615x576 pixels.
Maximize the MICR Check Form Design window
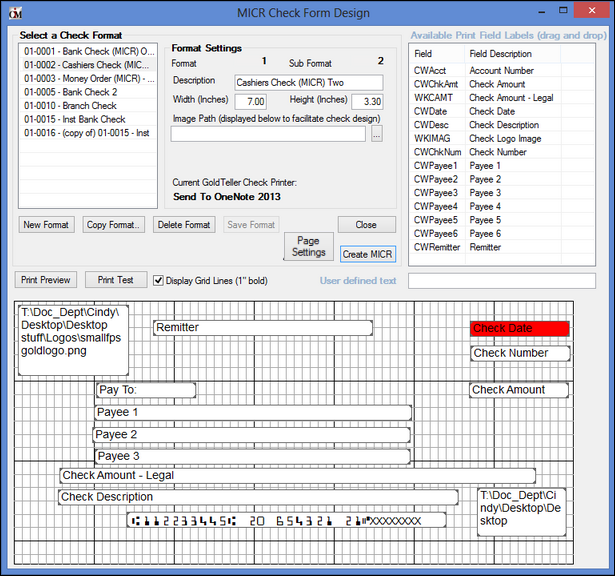(x=563, y=11)
